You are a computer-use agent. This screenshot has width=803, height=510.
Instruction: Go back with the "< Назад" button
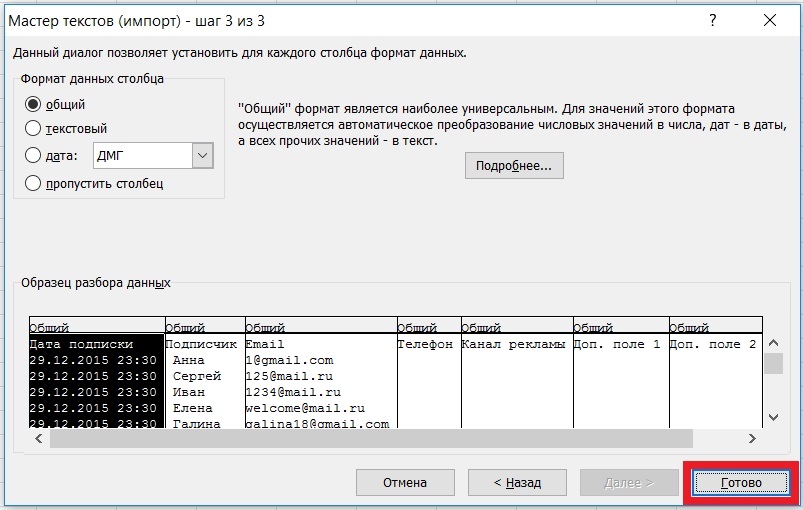(517, 483)
